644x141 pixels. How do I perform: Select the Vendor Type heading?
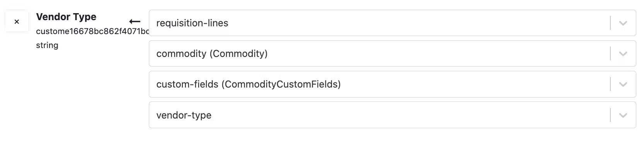tap(66, 17)
